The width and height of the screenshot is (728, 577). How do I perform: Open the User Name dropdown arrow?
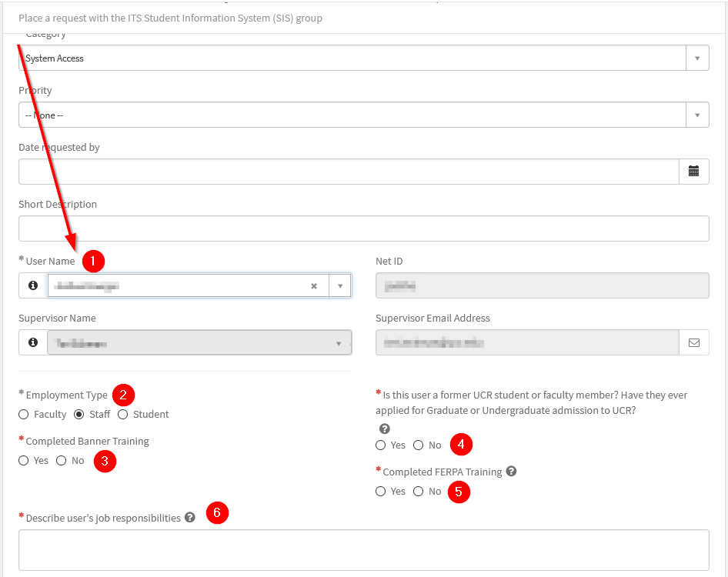pyautogui.click(x=339, y=285)
